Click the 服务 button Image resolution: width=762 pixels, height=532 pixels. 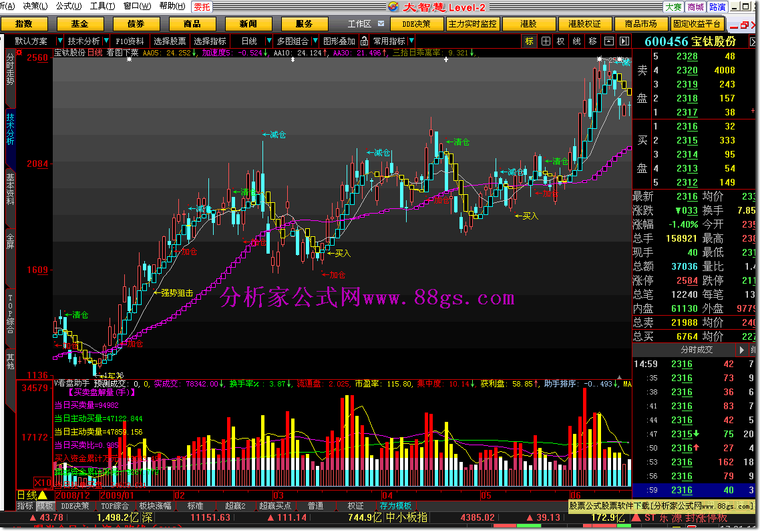coord(305,24)
